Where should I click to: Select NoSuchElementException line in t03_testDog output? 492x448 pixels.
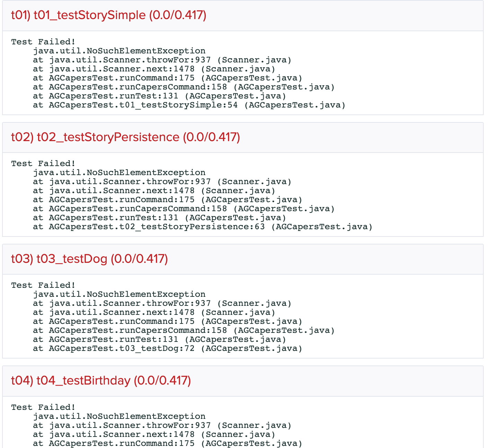pos(119,294)
